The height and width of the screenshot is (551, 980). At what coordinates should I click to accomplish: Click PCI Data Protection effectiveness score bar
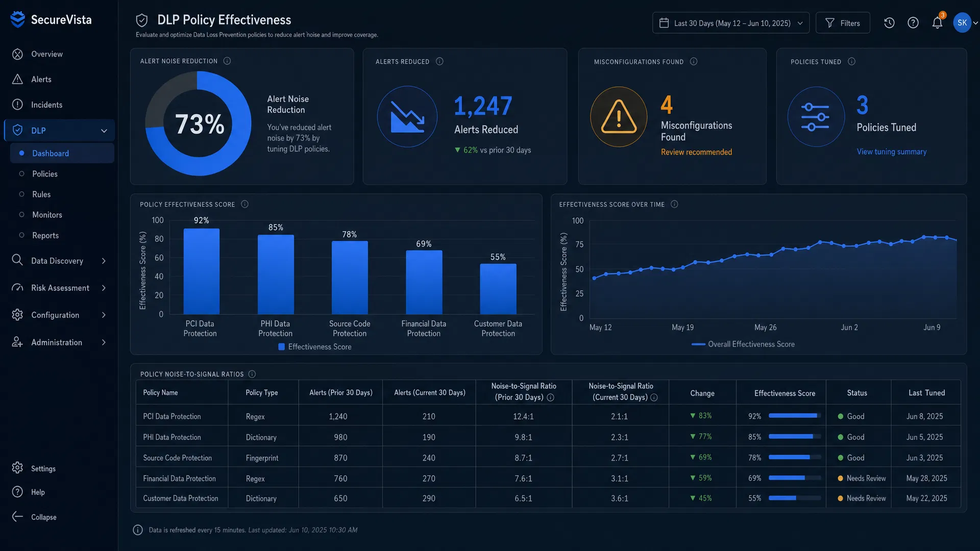pyautogui.click(x=200, y=270)
